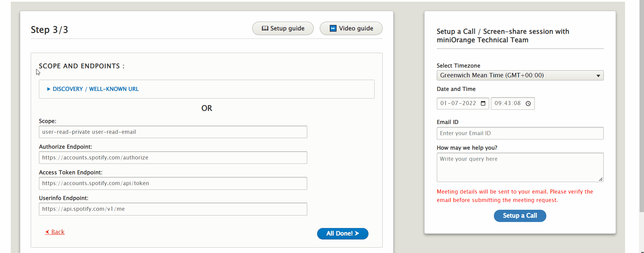The width and height of the screenshot is (644, 253).
Task: Click the Access Token Endpoint field
Action: tap(173, 183)
